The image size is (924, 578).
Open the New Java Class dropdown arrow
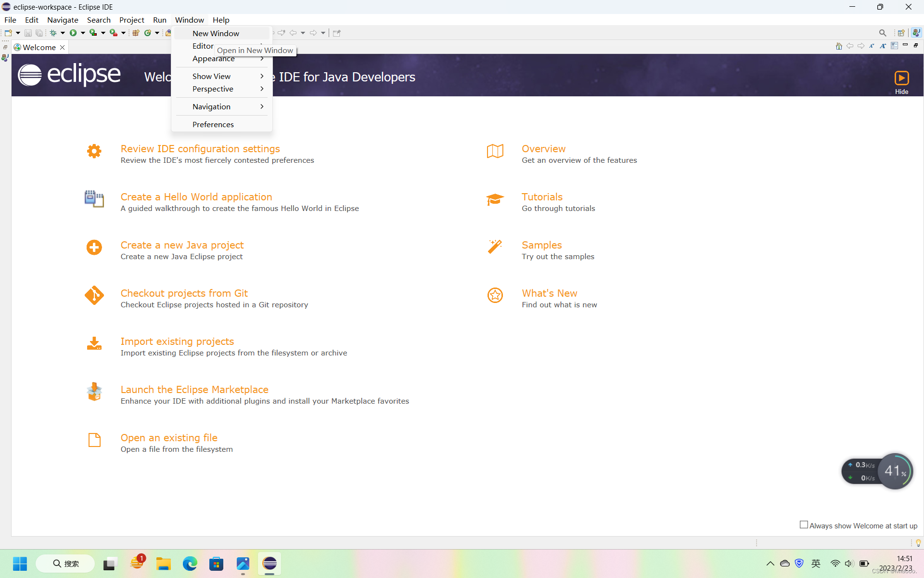(x=157, y=33)
